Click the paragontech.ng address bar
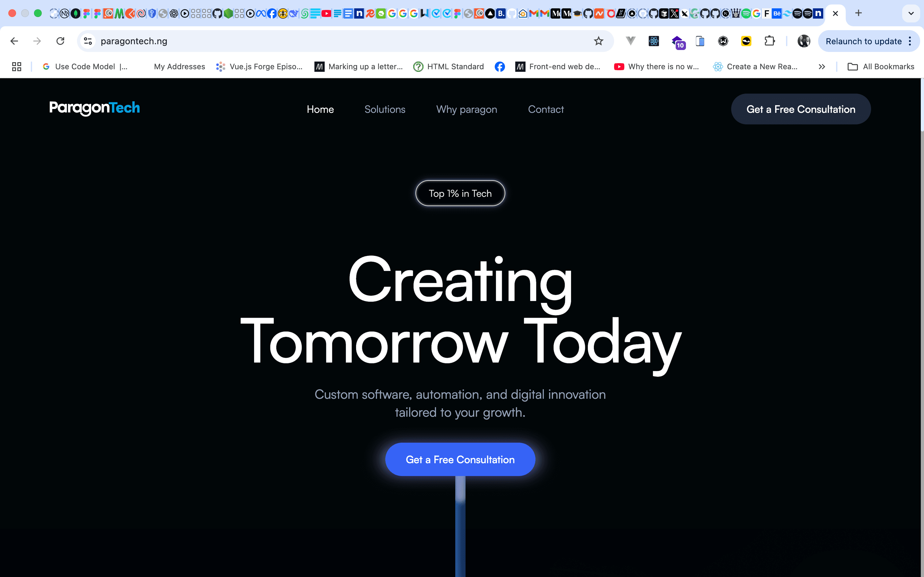924x577 pixels. (x=305, y=41)
